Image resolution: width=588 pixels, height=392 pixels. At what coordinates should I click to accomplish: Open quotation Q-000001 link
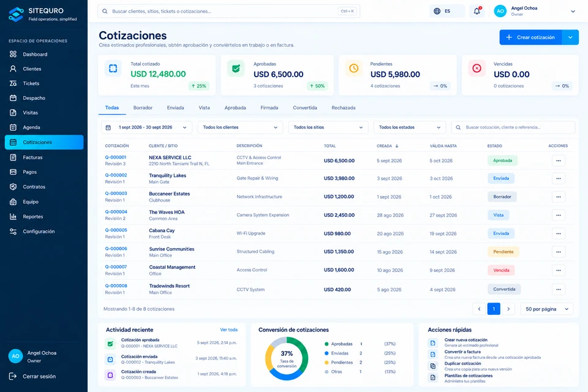[116, 157]
